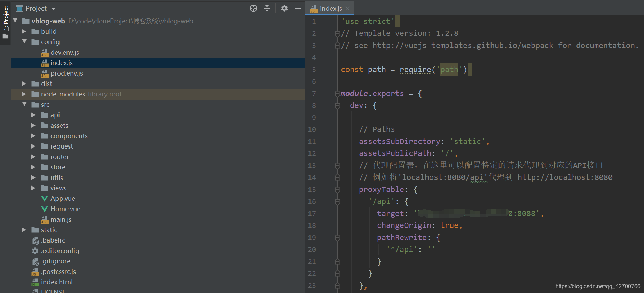The height and width of the screenshot is (293, 644).
Task: Click the Collapse All icon in Project panel
Action: click(267, 8)
